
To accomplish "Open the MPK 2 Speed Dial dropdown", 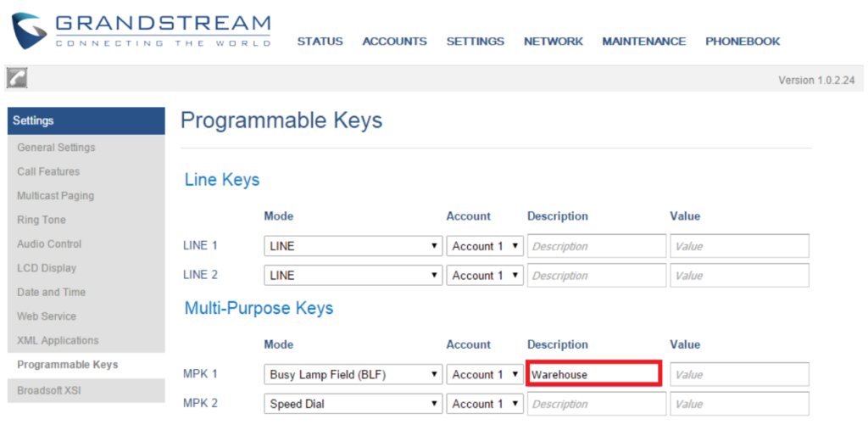I will pyautogui.click(x=353, y=404).
